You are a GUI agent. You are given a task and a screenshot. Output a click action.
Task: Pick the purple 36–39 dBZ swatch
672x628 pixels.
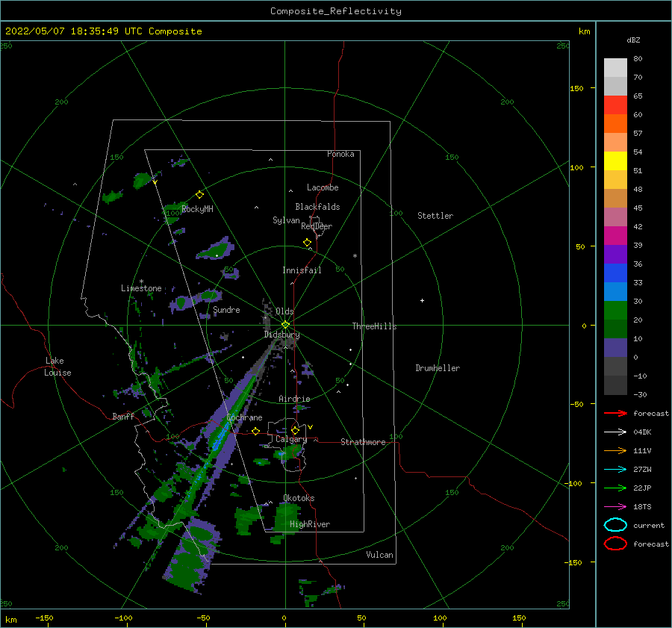point(615,255)
